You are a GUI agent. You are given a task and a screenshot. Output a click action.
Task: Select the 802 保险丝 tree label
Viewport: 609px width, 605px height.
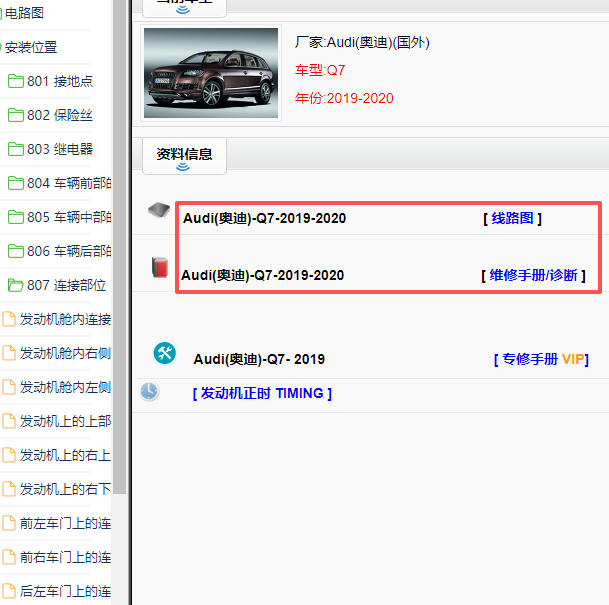point(60,115)
